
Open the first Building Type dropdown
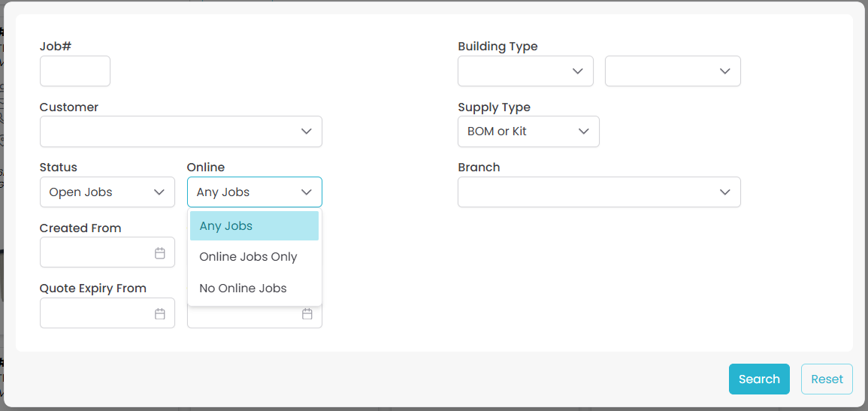525,71
